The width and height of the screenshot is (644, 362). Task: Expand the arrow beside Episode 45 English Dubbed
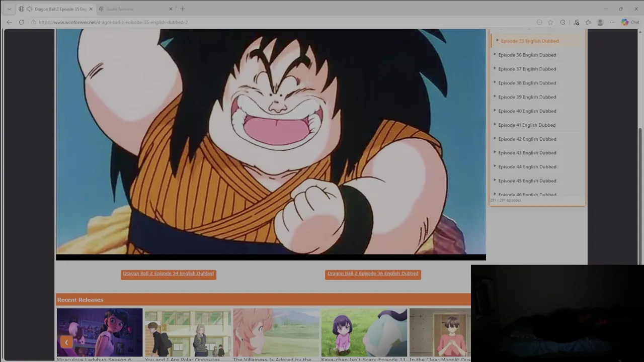coord(495,180)
